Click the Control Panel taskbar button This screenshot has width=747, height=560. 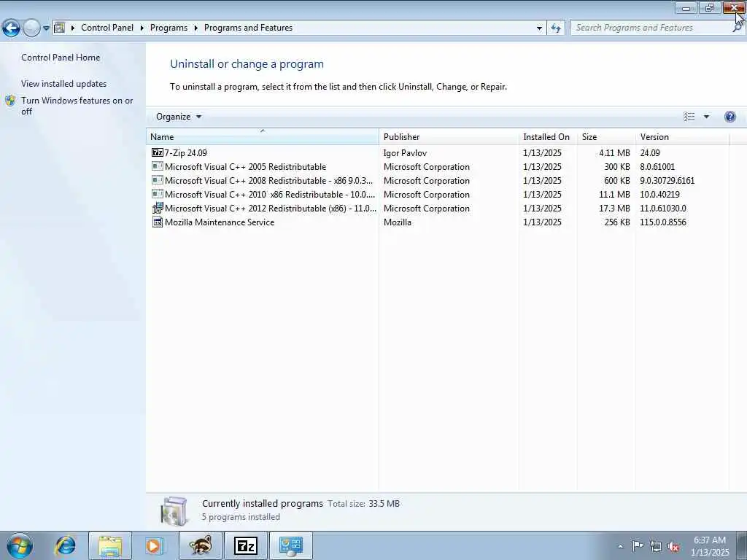tap(291, 545)
